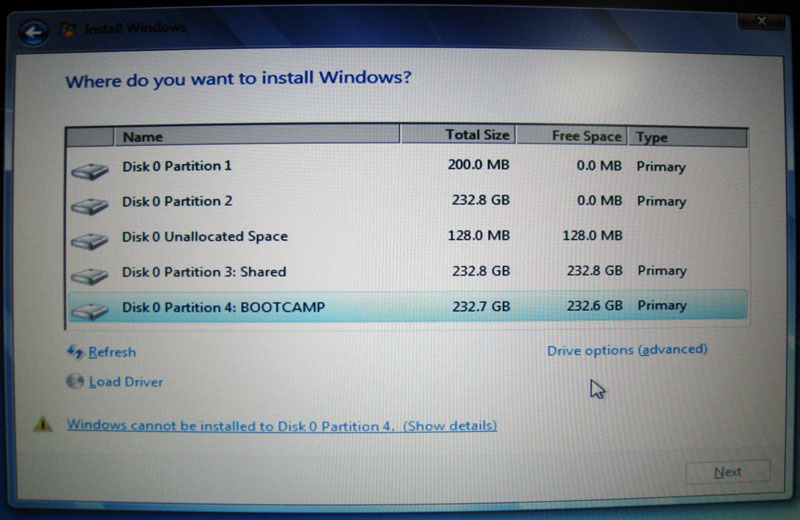Screen dimensions: 800x520
Task: Click the 200.0 MB total size value
Action: click(x=479, y=165)
